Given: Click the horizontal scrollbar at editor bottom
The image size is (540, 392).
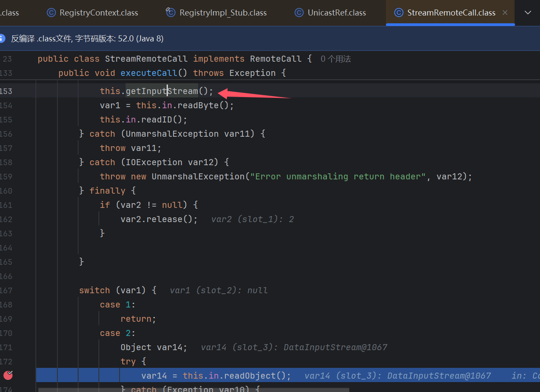Looking at the screenshot, I should [x=193, y=389].
